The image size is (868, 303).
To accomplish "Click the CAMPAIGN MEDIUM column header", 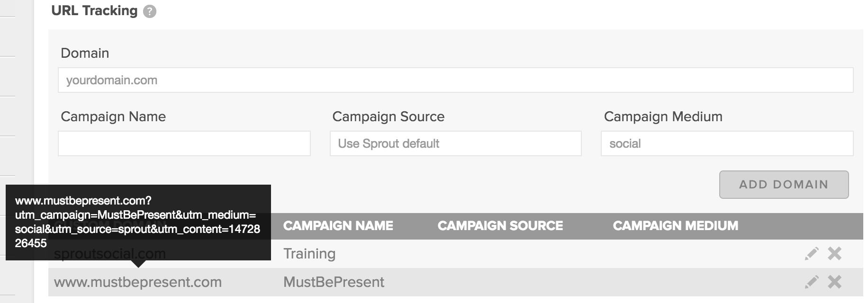I will pos(676,226).
